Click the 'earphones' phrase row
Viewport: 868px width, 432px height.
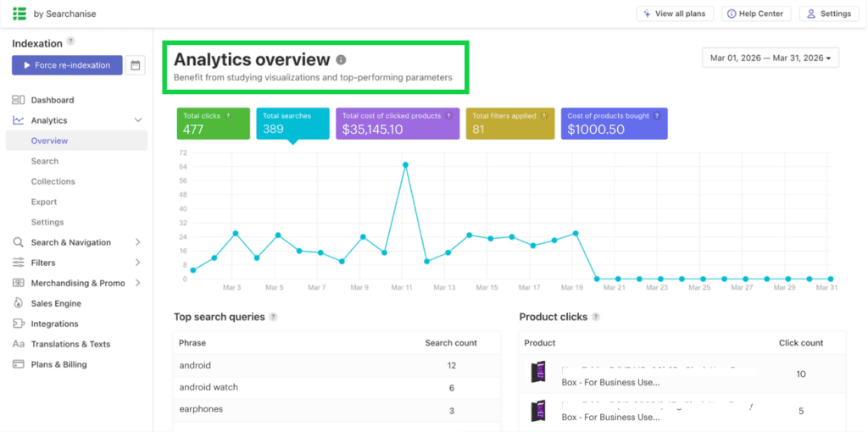coord(337,409)
